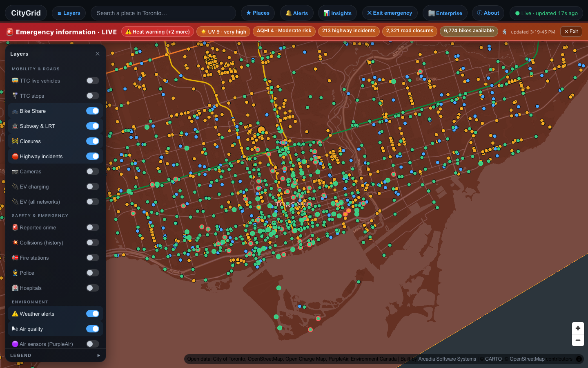Enable the TTC live vehicles toggle
588x368 pixels.
(93, 81)
